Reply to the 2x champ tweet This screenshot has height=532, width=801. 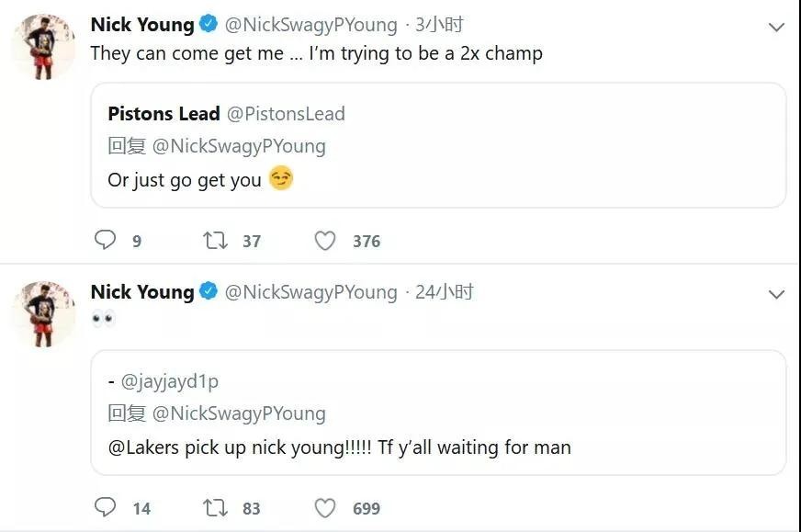click(107, 241)
